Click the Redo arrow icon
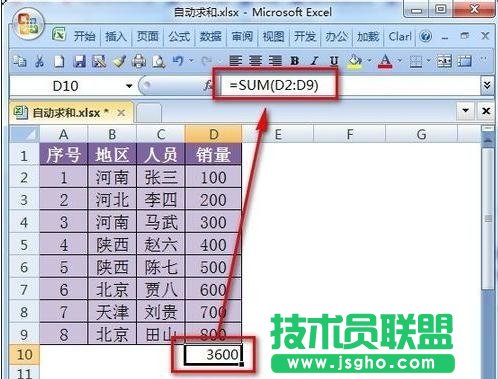The image size is (498, 379). click(206, 61)
